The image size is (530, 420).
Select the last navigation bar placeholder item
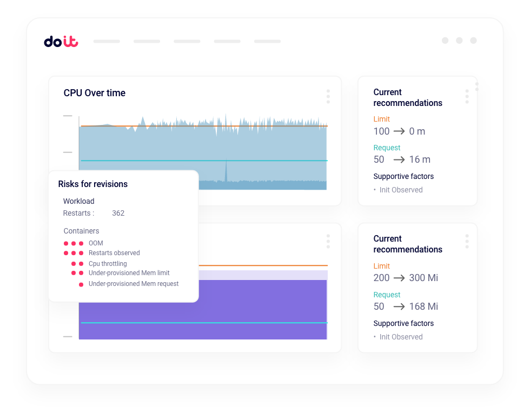tap(267, 42)
